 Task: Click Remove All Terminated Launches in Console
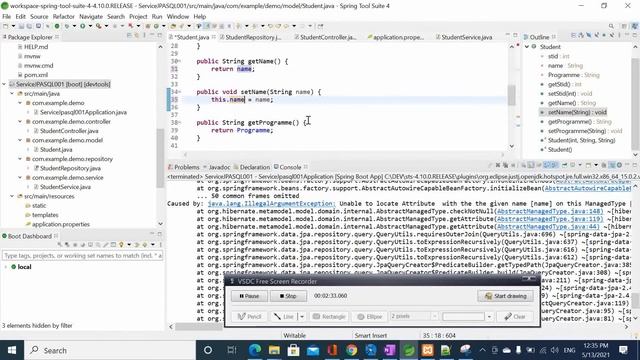click(505, 165)
